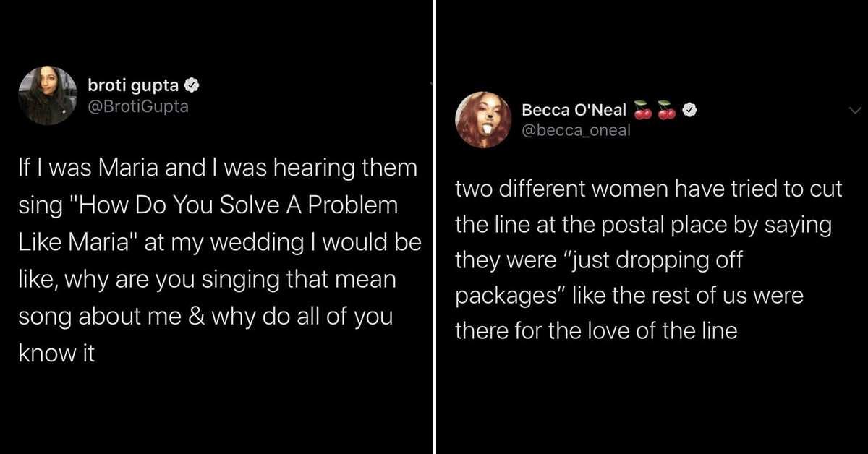Expand the chevron menu on broti's tweet
Viewport: 868px width, 454px height.
coord(432,85)
